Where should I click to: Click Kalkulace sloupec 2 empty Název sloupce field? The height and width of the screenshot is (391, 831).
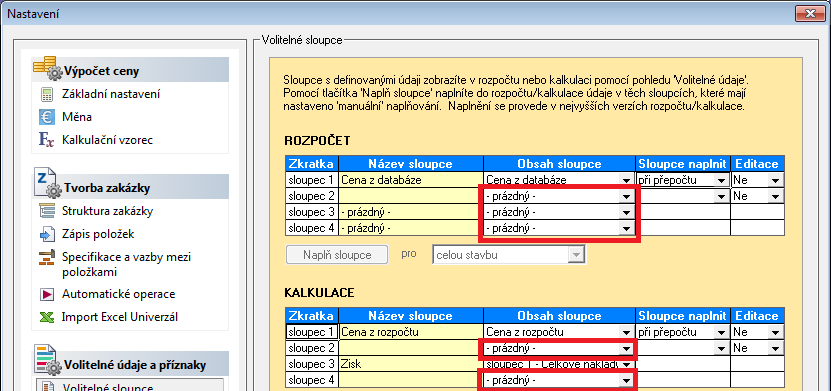point(411,348)
